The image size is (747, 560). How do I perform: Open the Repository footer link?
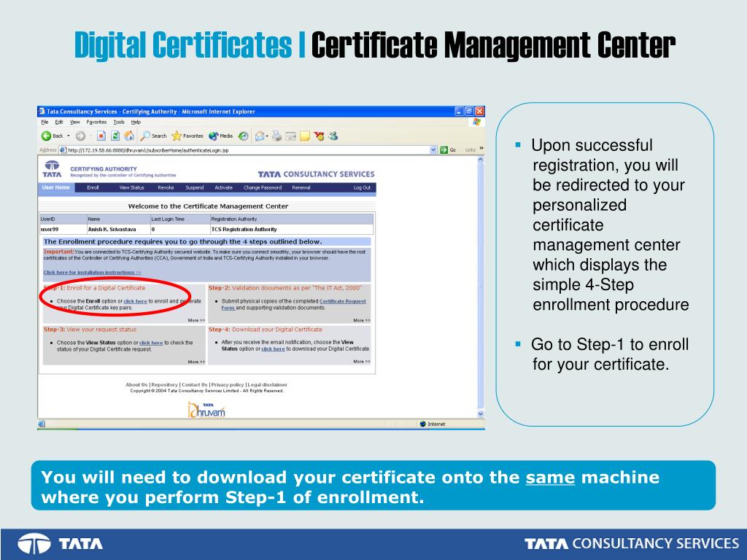[x=164, y=385]
